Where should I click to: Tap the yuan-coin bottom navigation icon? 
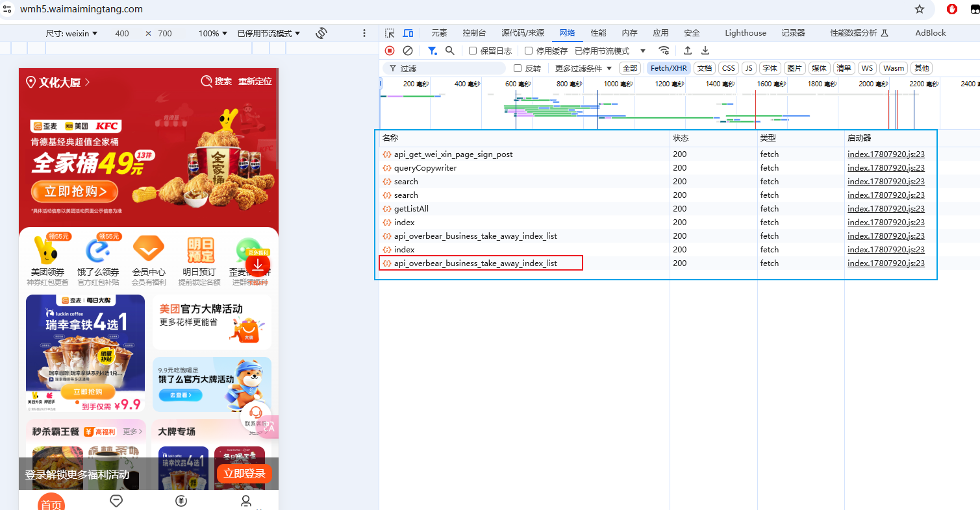pyautogui.click(x=181, y=501)
